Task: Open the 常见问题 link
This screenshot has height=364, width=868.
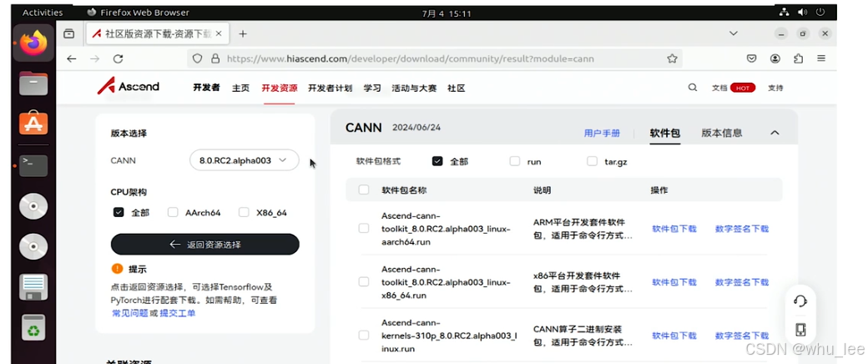Action: pyautogui.click(x=130, y=313)
